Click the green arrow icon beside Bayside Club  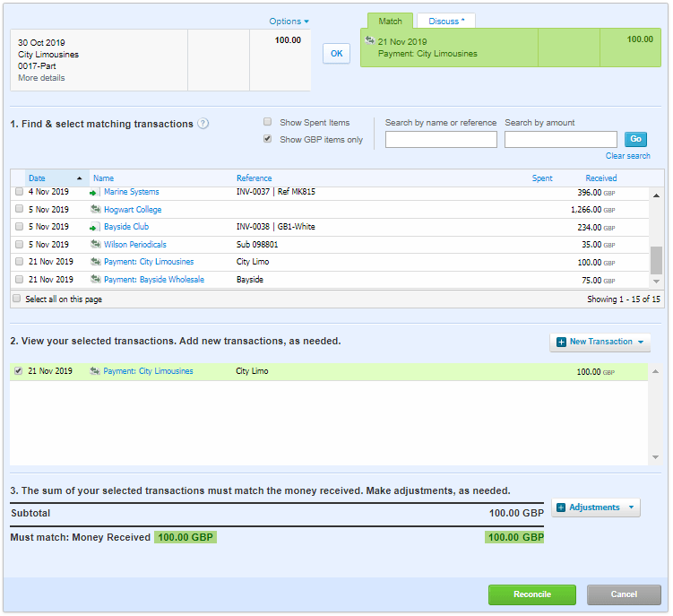coord(94,227)
